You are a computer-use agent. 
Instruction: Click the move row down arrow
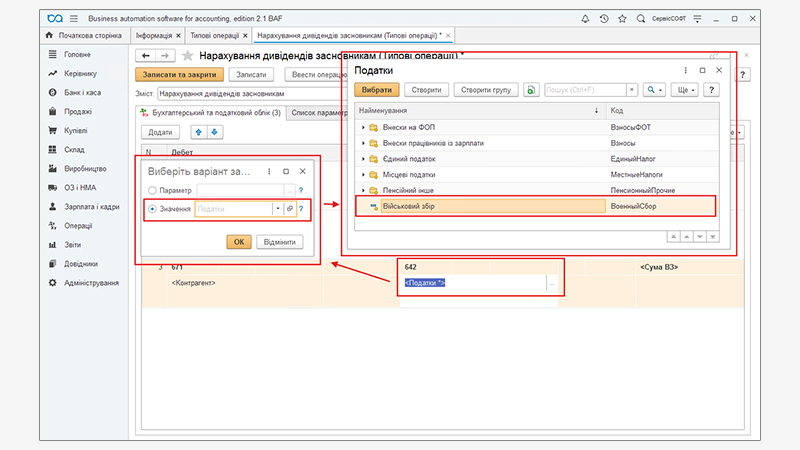coord(214,132)
